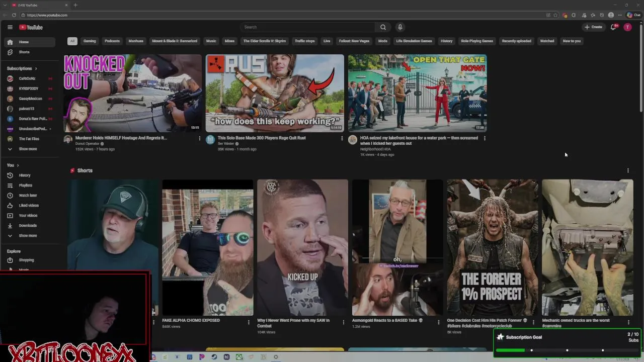Open options for Solo Base Rust video
This screenshot has width=644, height=362.
coord(342,138)
